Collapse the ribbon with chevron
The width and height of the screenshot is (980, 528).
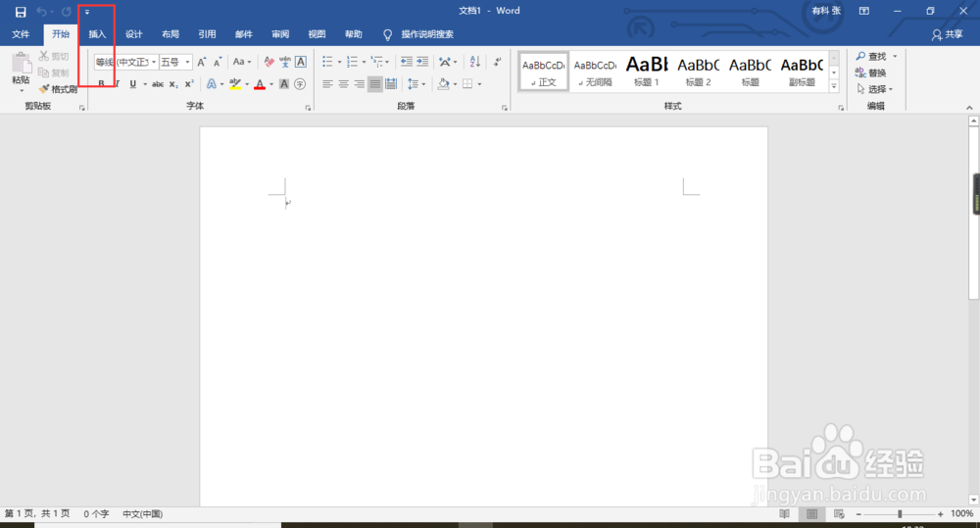(x=969, y=108)
